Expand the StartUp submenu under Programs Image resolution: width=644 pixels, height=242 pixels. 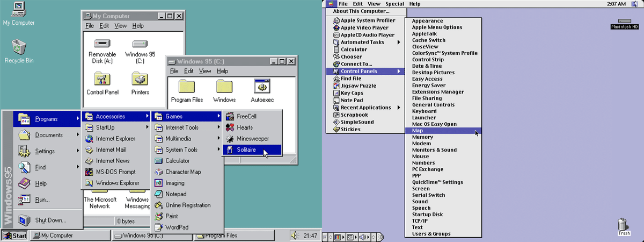(116, 127)
